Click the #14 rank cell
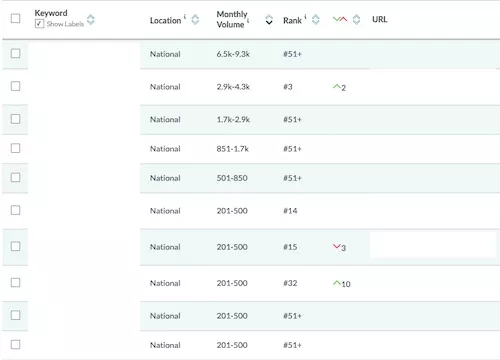 tap(290, 211)
